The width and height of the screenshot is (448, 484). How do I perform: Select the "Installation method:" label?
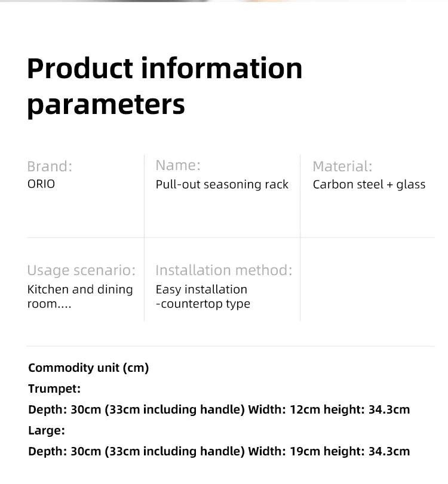[x=224, y=270]
